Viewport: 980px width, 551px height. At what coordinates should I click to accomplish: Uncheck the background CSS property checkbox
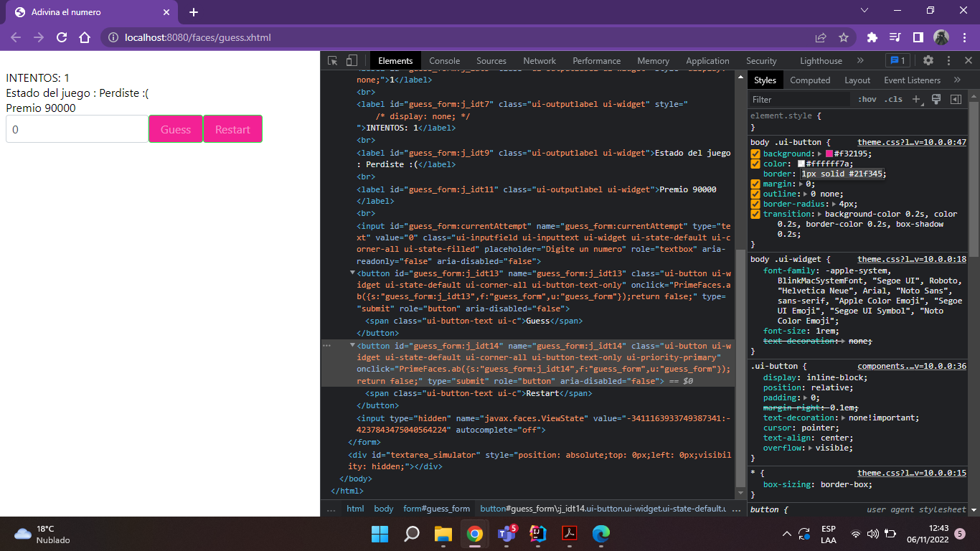tap(755, 154)
